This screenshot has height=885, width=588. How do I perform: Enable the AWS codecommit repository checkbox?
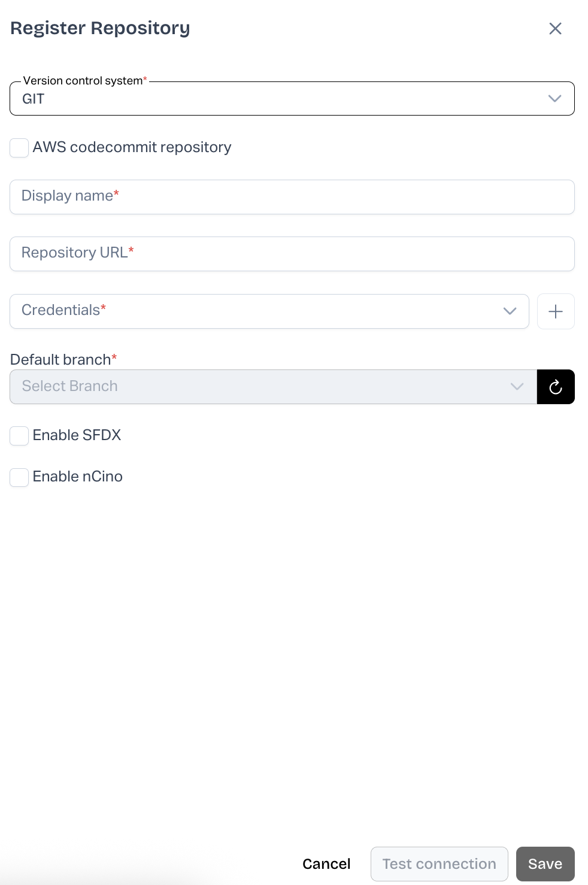19,148
